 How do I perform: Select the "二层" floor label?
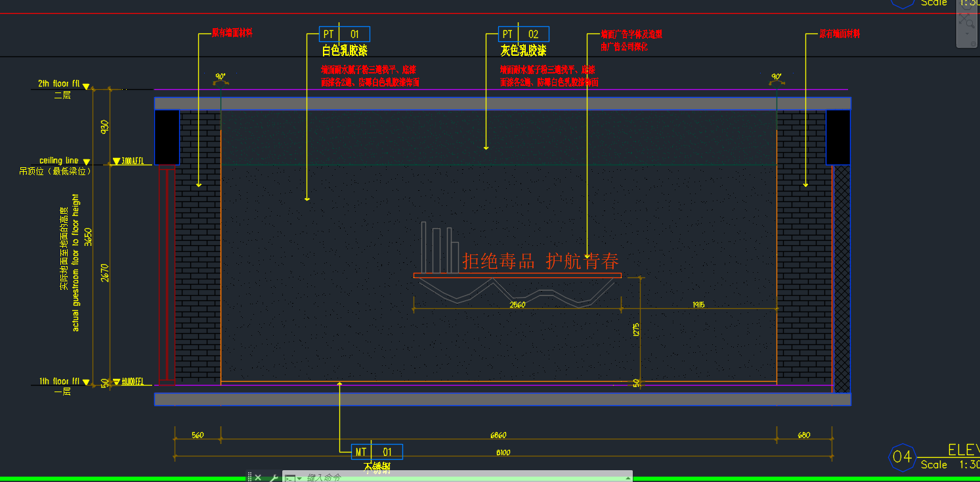[x=62, y=95]
